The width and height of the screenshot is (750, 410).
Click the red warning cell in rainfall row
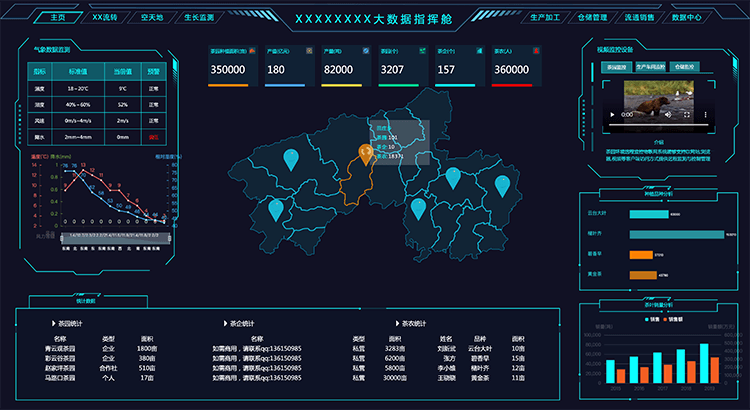(154, 137)
